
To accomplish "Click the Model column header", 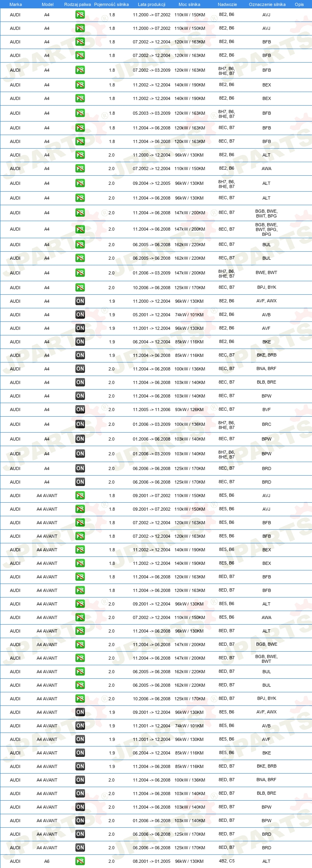I will 47,4.
